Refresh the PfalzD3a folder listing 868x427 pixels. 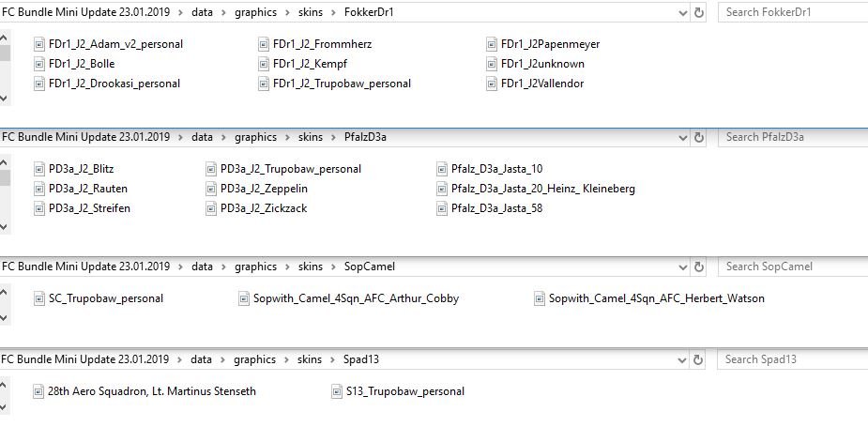(x=699, y=137)
